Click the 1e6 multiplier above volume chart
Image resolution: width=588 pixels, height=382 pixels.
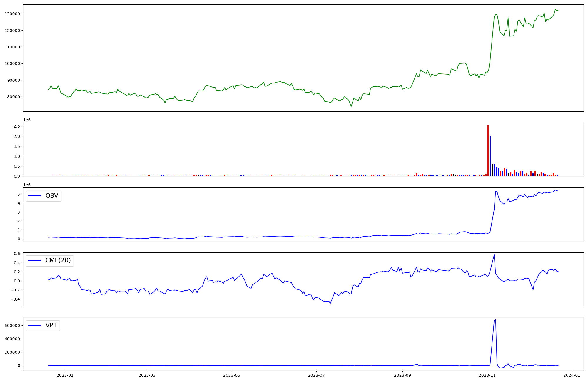(27, 120)
